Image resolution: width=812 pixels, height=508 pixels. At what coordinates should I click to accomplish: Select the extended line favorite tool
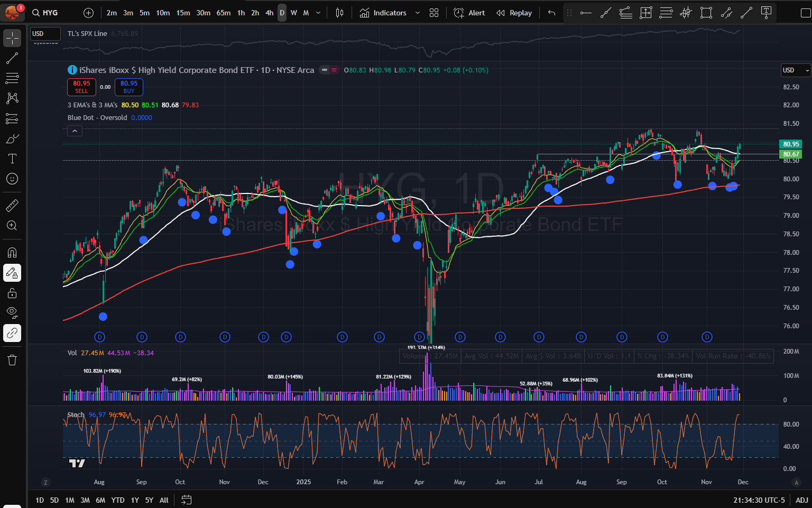[606, 13]
